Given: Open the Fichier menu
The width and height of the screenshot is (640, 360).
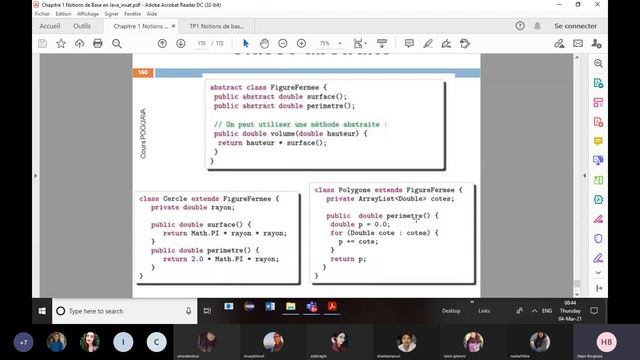Looking at the screenshot, I should (x=42, y=14).
